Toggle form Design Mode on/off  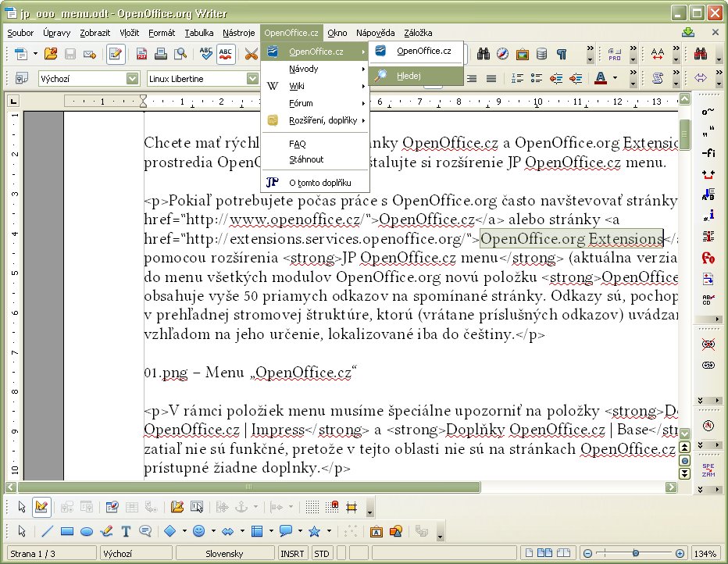tap(41, 507)
